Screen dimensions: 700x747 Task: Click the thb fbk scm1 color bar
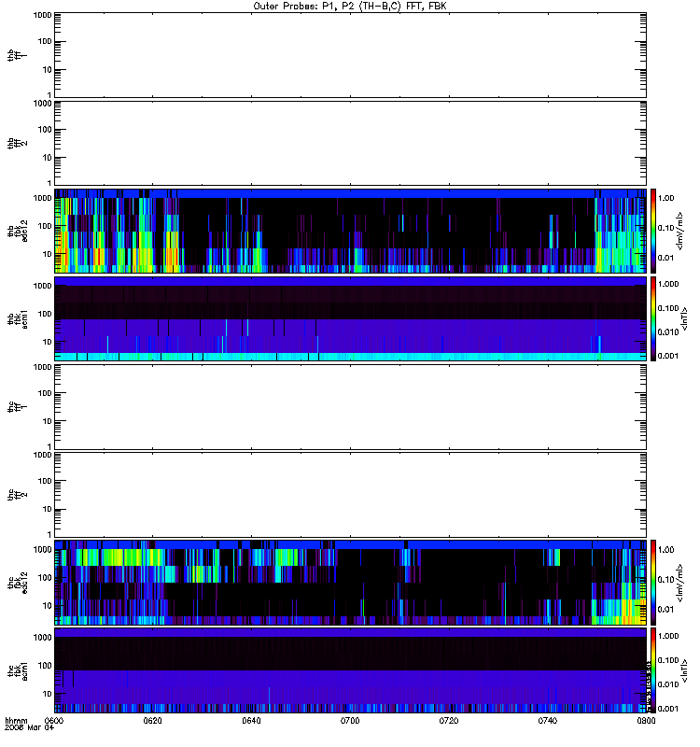click(653, 318)
